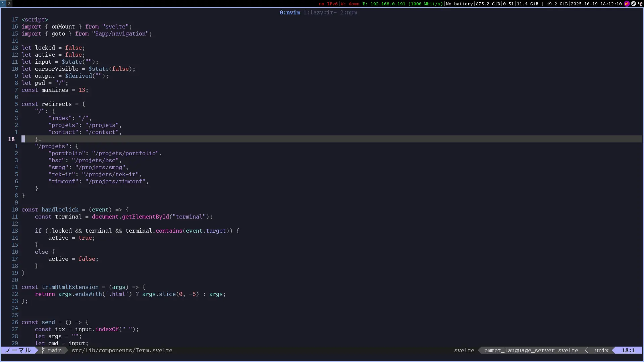Click the unix file format indicator
The height and width of the screenshot is (362, 644).
coord(601,350)
